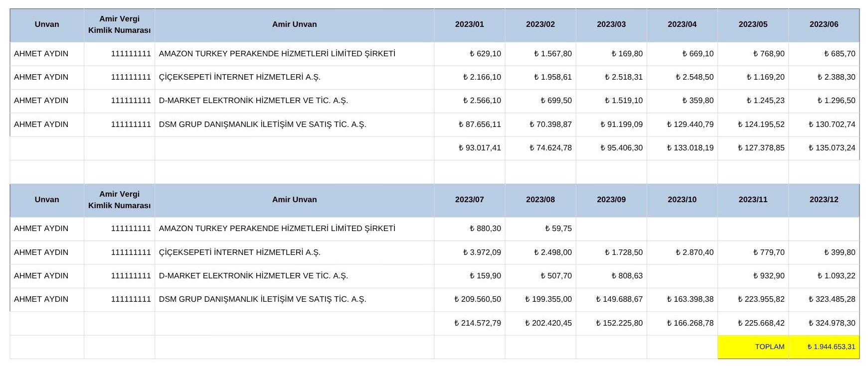The width and height of the screenshot is (868, 366).
Task: Click the ₺ 629,10 Amazon January amount
Action: click(x=485, y=54)
